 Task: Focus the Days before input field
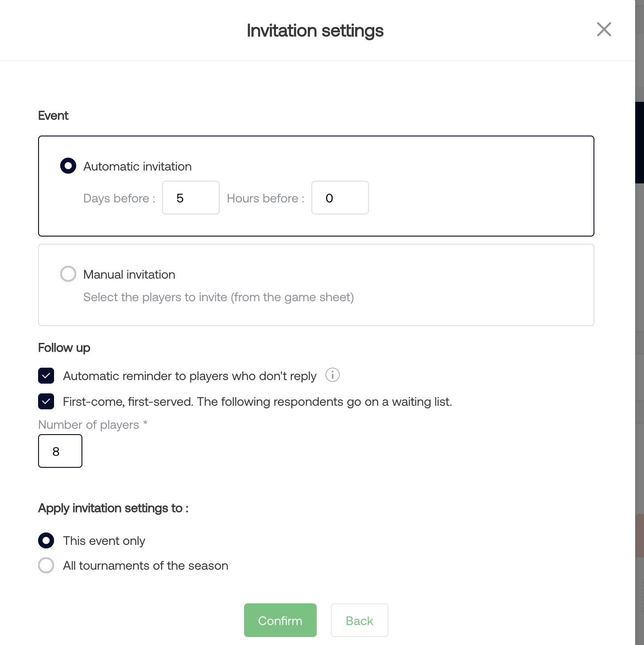click(x=190, y=198)
